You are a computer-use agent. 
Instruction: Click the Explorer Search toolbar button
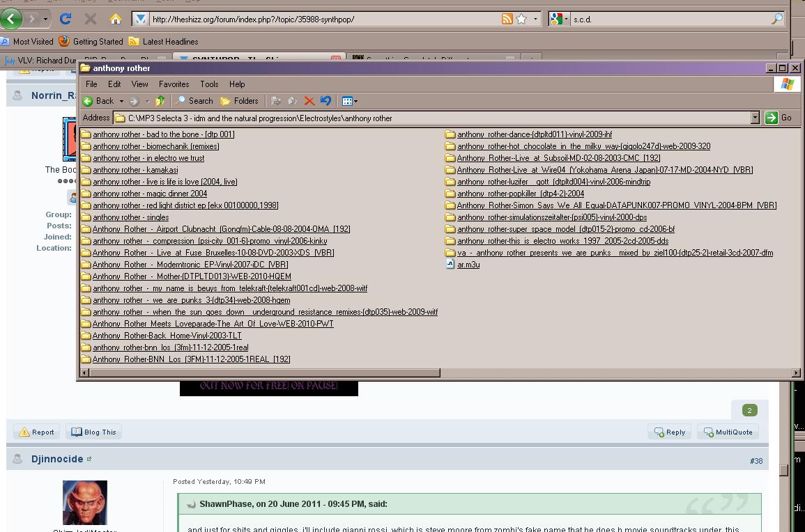coord(194,101)
